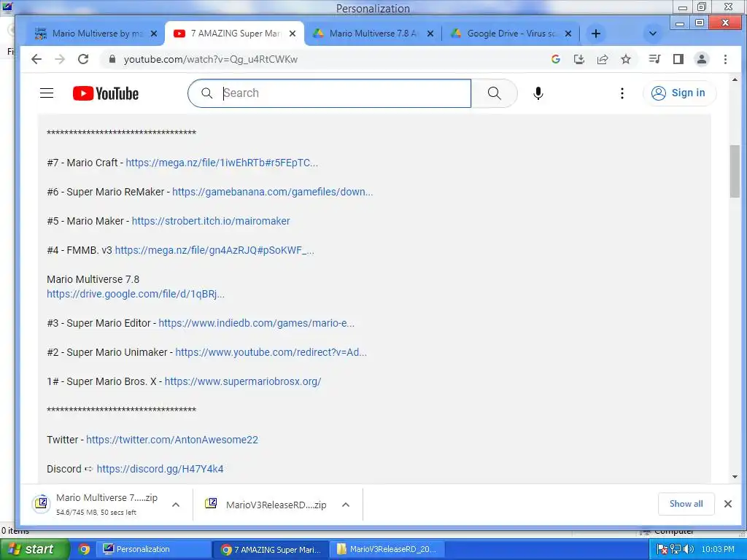The image size is (747, 560).
Task: Start voice search with microphone icon
Action: [538, 93]
